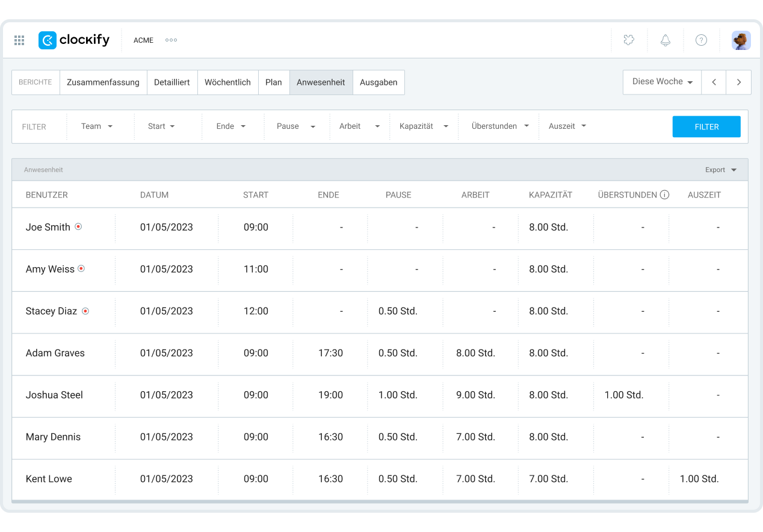Click Amy Weiss's red active timer indicator

point(81,268)
